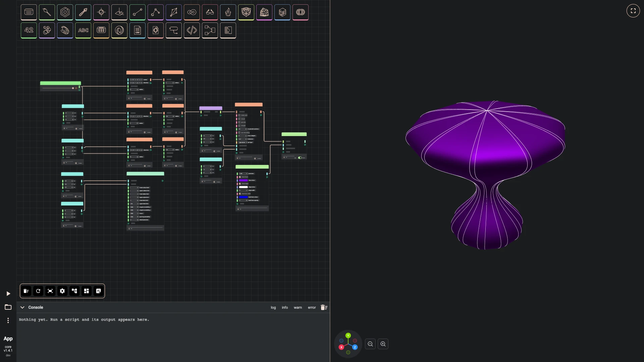Enable the 'closed' checkbox in the loft node
This screenshot has width=644, height=362.
239,119
